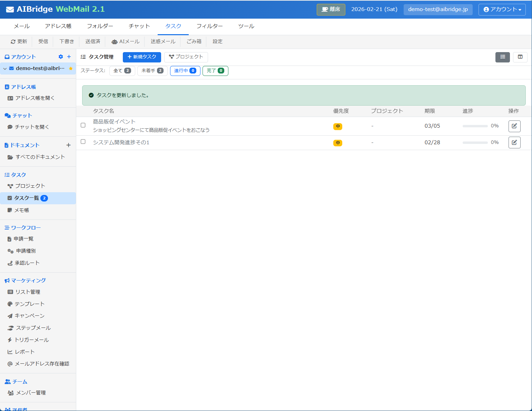
Task: Select the 未着手 status filter
Action: [x=152, y=70]
